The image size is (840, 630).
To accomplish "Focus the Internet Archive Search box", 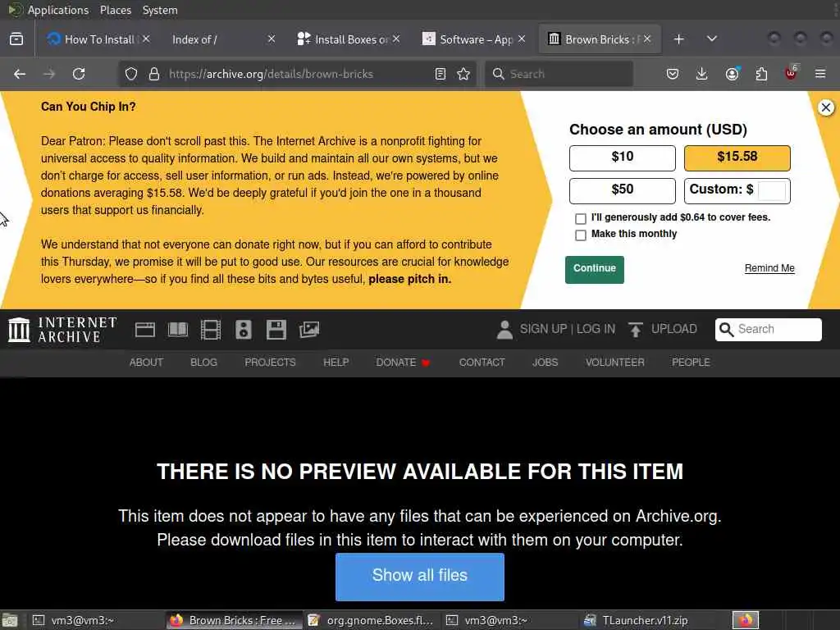I will 768,330.
